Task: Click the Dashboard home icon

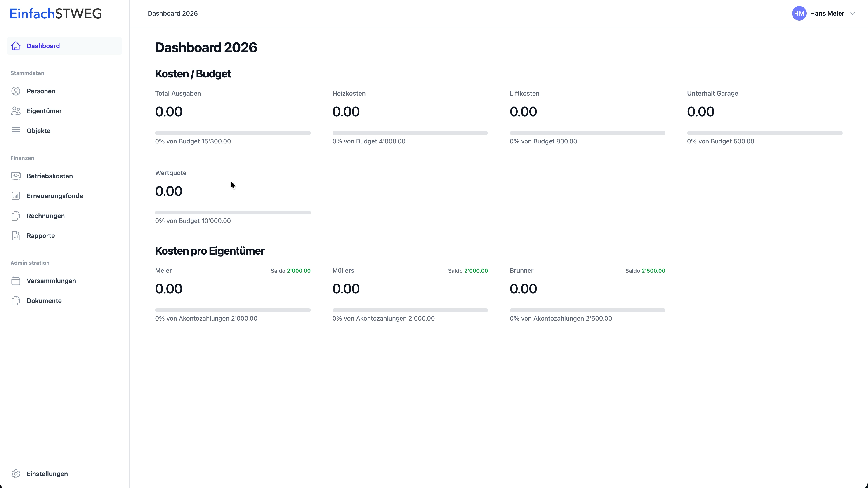Action: tap(16, 46)
